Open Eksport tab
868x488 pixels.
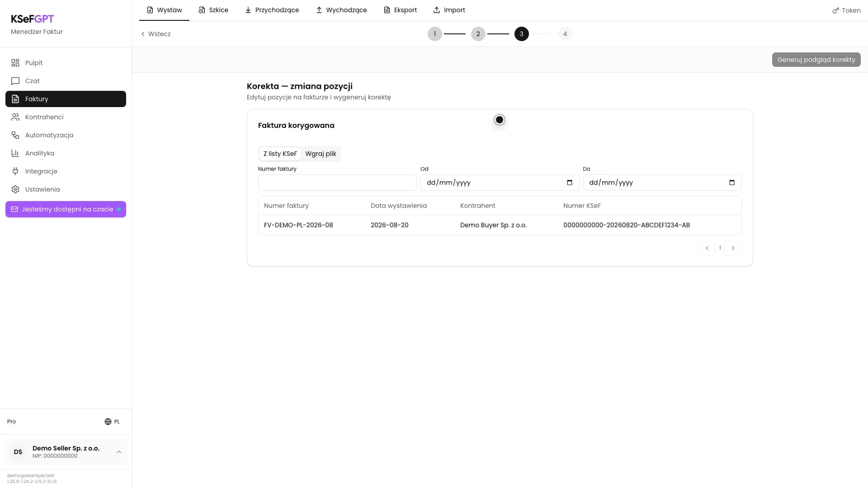coord(400,10)
